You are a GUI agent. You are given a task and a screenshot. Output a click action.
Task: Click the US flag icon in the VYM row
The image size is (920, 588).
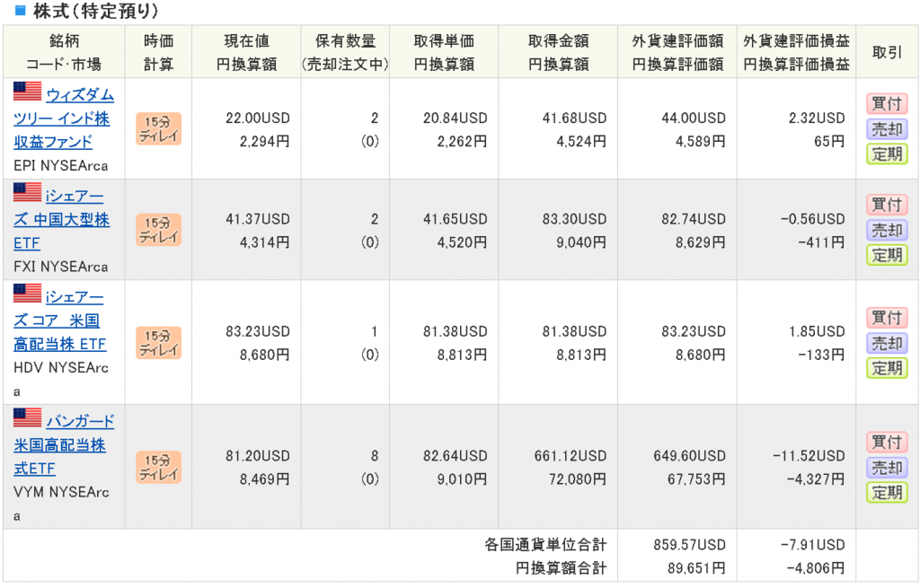[x=28, y=418]
